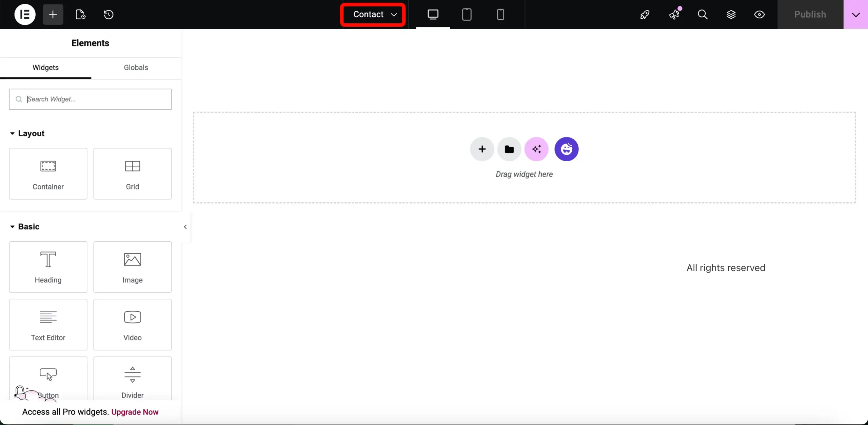Open the Elementor AI sparkles icon
Screen dimensions: 868x425
click(x=536, y=149)
